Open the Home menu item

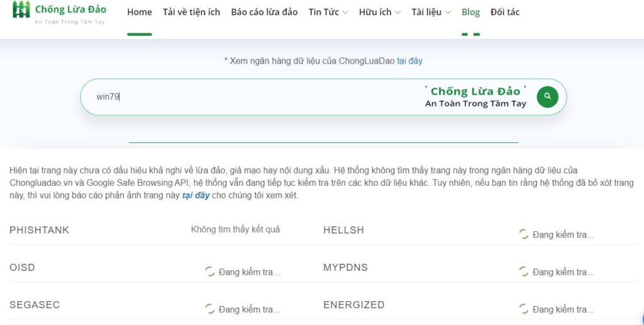139,12
